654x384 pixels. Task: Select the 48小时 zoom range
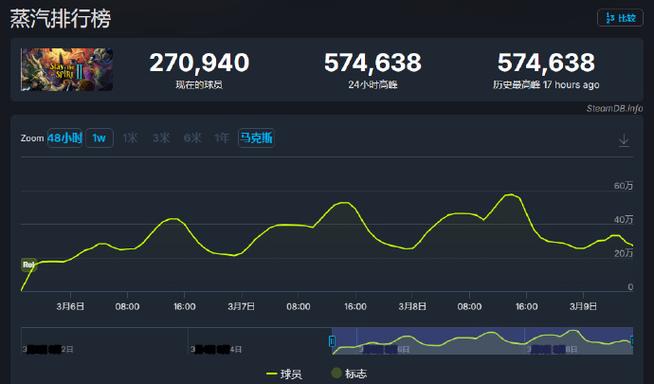point(65,138)
